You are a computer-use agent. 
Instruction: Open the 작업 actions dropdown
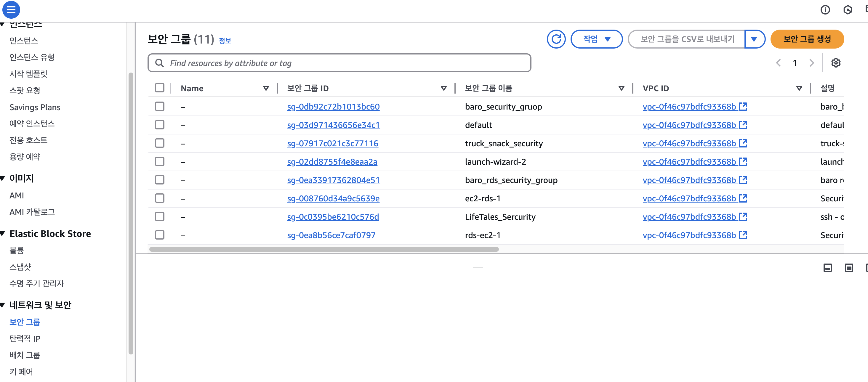pyautogui.click(x=596, y=39)
